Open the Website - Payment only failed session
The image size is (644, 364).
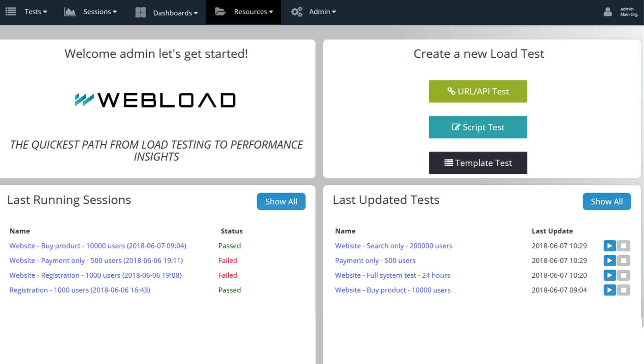coord(96,261)
